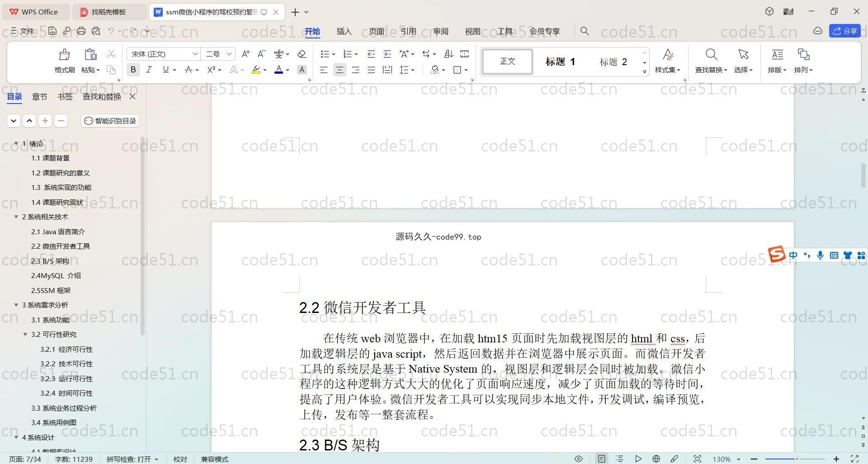
Task: Toggle eye protection mode in status bar
Action: [x=578, y=459]
